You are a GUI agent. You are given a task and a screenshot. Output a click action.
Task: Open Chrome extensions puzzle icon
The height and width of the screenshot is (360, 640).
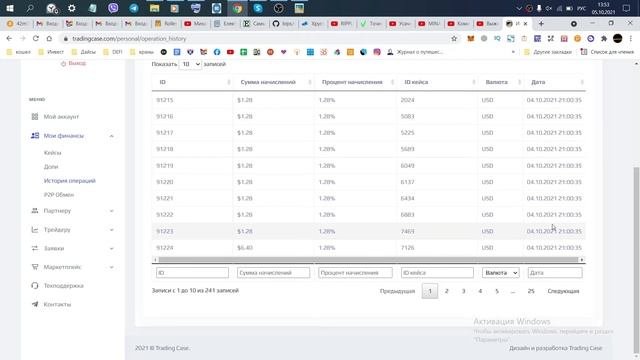click(604, 38)
